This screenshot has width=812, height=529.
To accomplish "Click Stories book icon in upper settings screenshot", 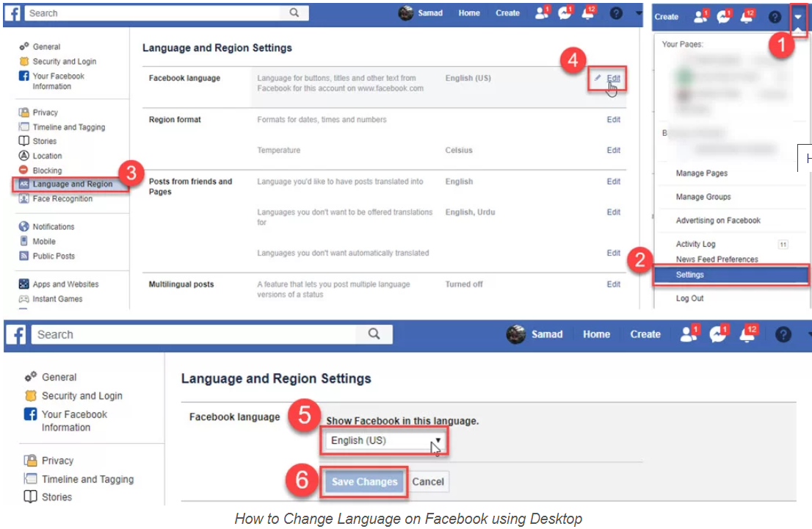I will tap(23, 141).
